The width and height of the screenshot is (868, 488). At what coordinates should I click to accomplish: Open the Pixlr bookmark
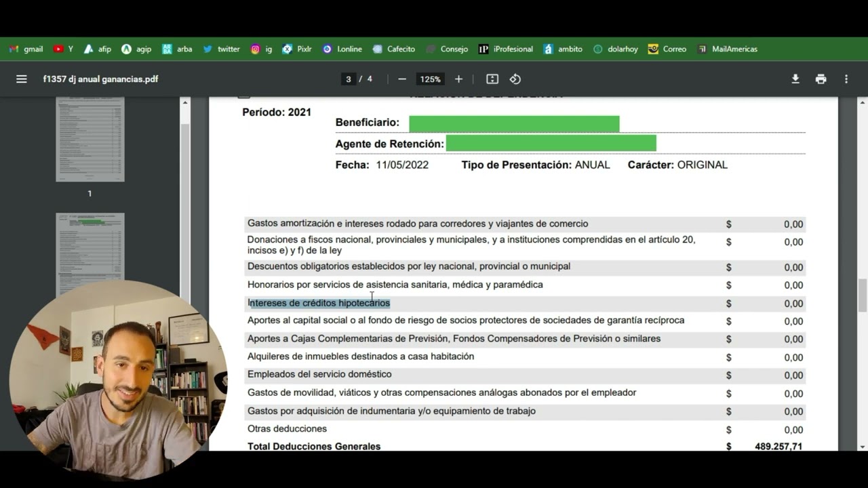point(297,49)
